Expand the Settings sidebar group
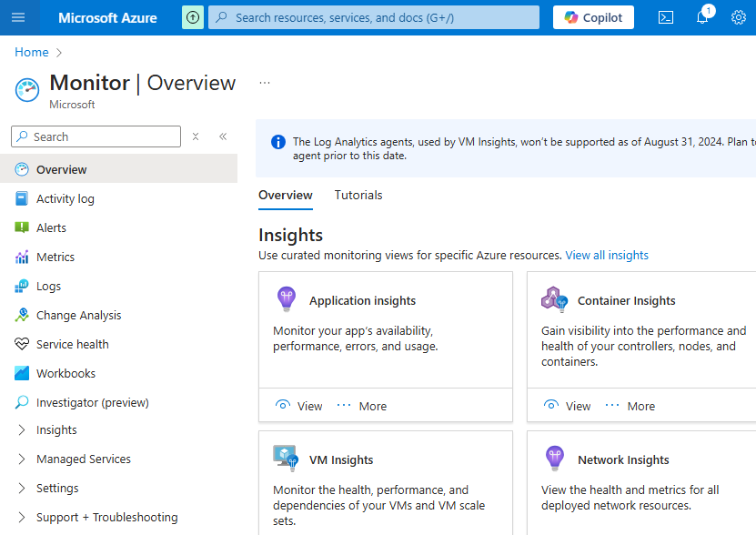The image size is (756, 535). point(22,488)
